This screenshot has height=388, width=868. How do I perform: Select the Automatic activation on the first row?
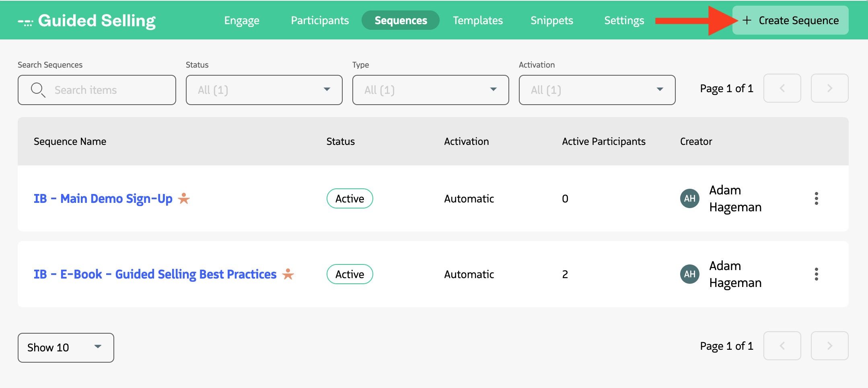tap(469, 198)
